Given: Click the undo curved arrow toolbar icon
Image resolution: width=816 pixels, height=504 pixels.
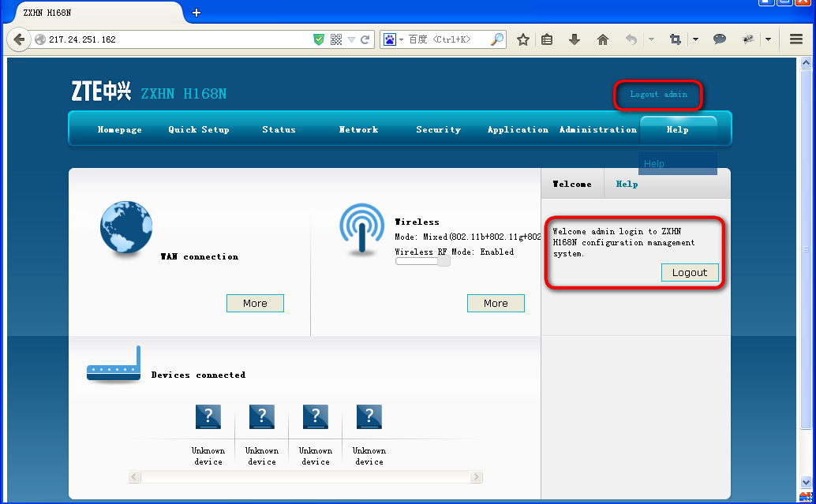Looking at the screenshot, I should point(631,39).
